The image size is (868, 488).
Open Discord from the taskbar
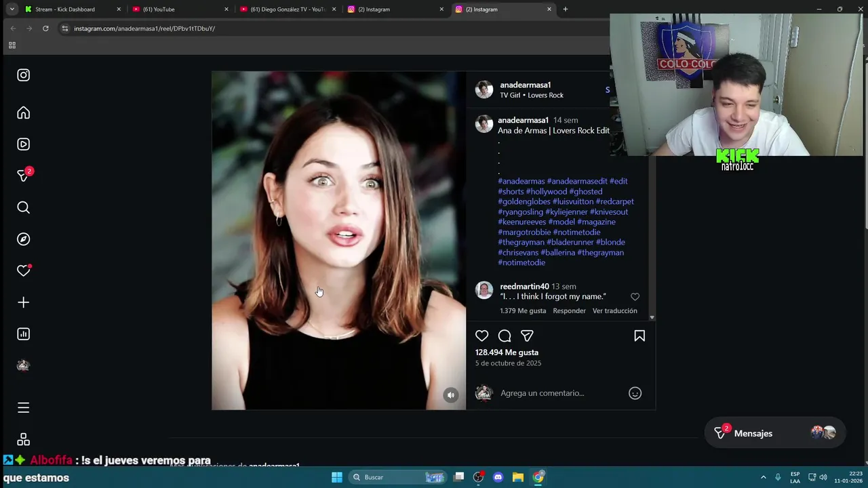coord(498,477)
